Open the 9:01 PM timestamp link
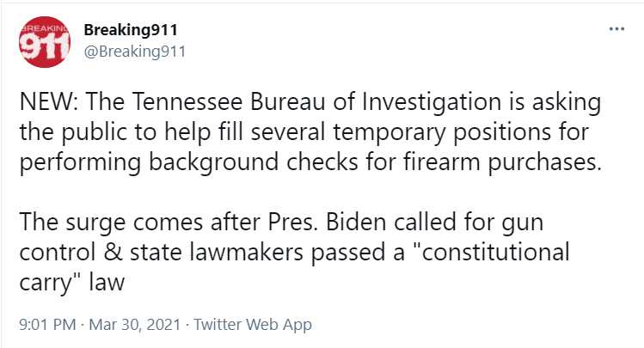Viewport: 644px width, 348px height. pyautogui.click(x=47, y=324)
